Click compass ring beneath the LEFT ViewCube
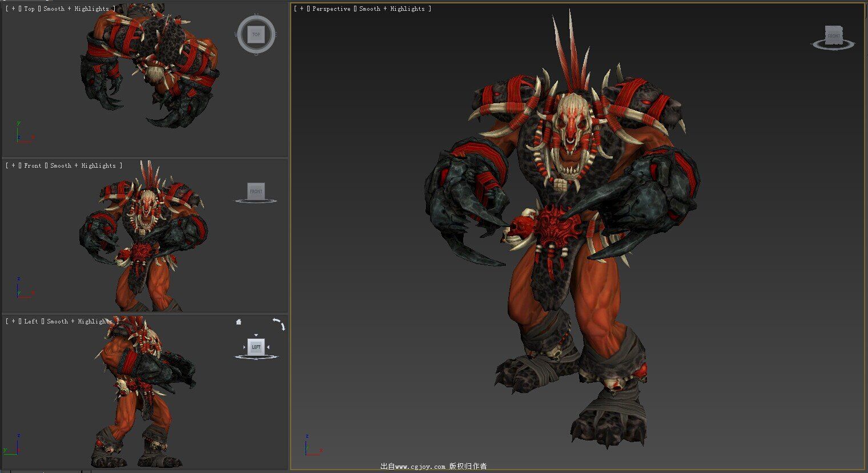This screenshot has height=473, width=868. (x=256, y=357)
